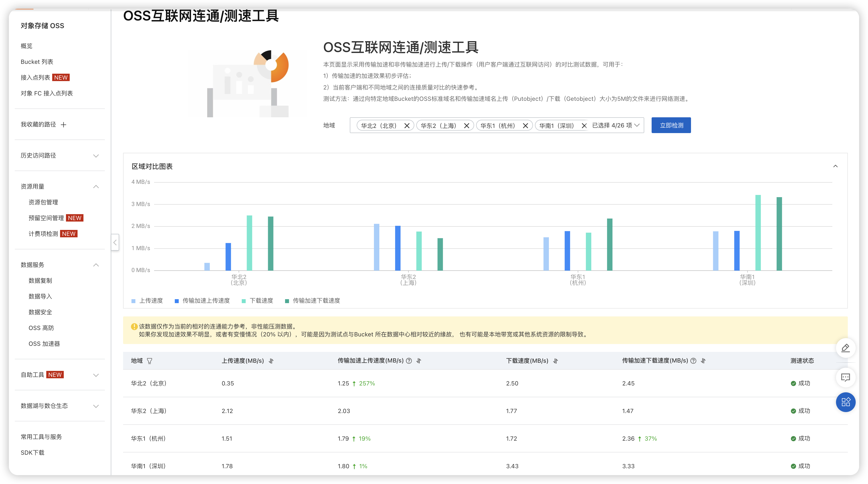Screen dimensions: 868x484
Task: Remove the 华北2（北京） region tag
Action: point(407,125)
